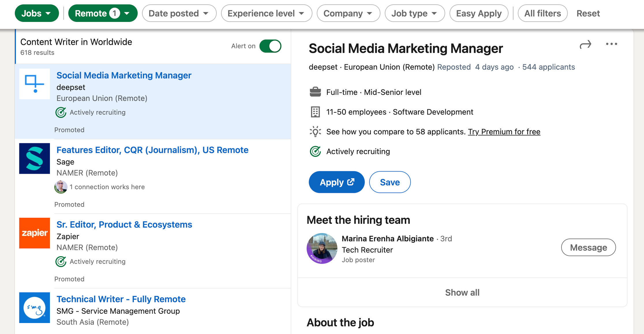Open the Remote filter menu
The height and width of the screenshot is (334, 644).
pos(102,13)
